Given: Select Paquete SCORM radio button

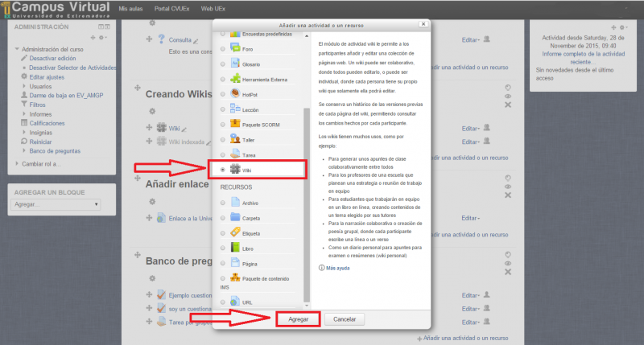Looking at the screenshot, I should [x=223, y=125].
